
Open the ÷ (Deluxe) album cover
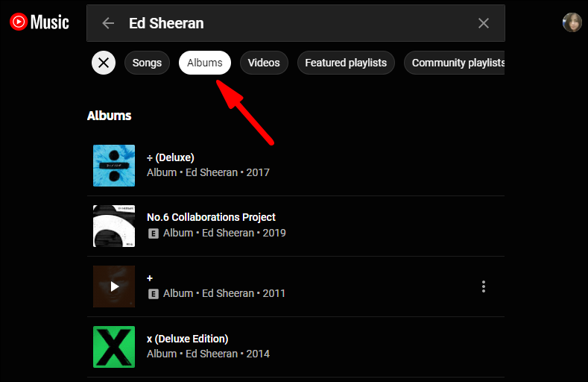[114, 166]
